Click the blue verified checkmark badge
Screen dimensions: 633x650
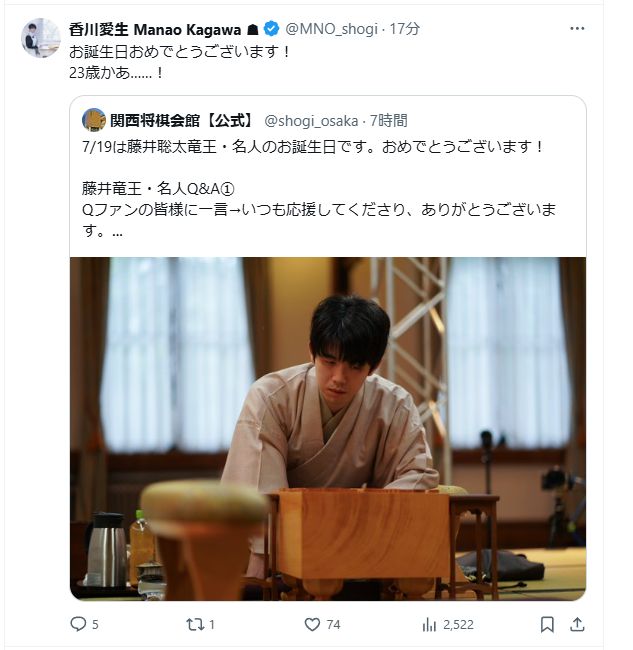click(x=272, y=29)
